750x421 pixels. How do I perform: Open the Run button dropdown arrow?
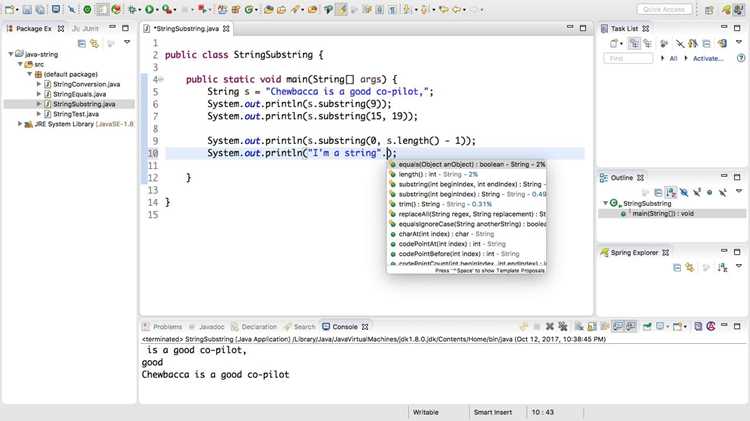(157, 10)
